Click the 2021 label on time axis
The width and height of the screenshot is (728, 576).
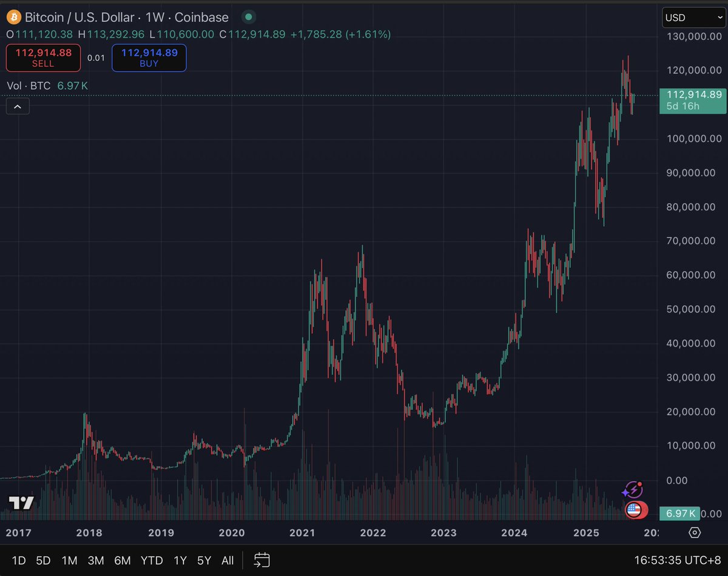click(302, 533)
